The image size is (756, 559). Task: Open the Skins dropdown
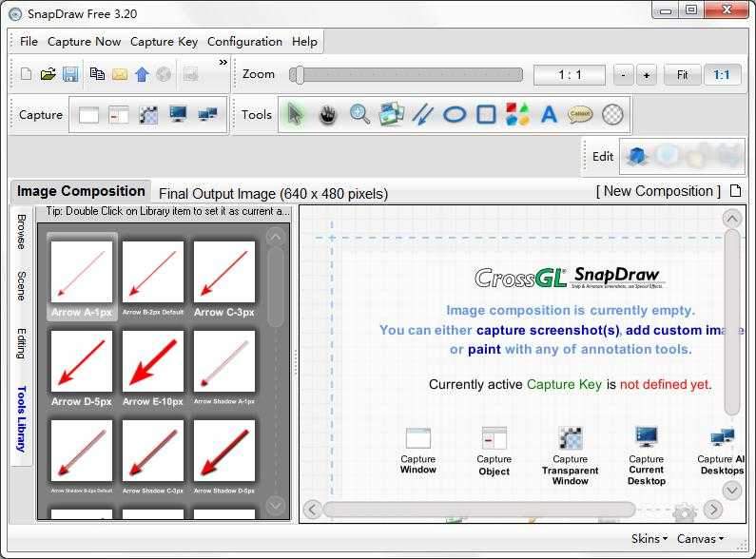coord(650,539)
